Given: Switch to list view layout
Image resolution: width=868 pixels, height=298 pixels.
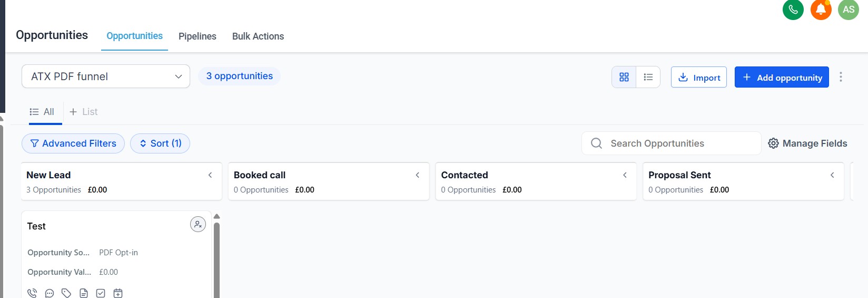Looking at the screenshot, I should pos(648,77).
